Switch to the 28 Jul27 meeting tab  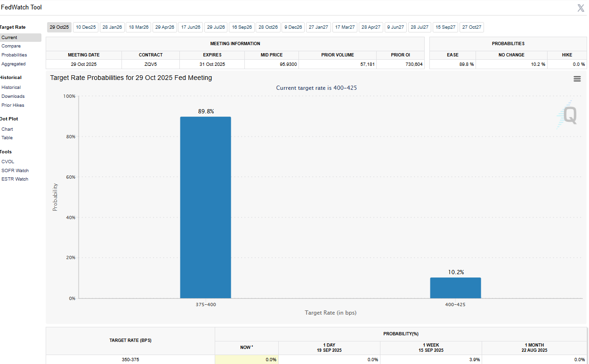click(420, 27)
